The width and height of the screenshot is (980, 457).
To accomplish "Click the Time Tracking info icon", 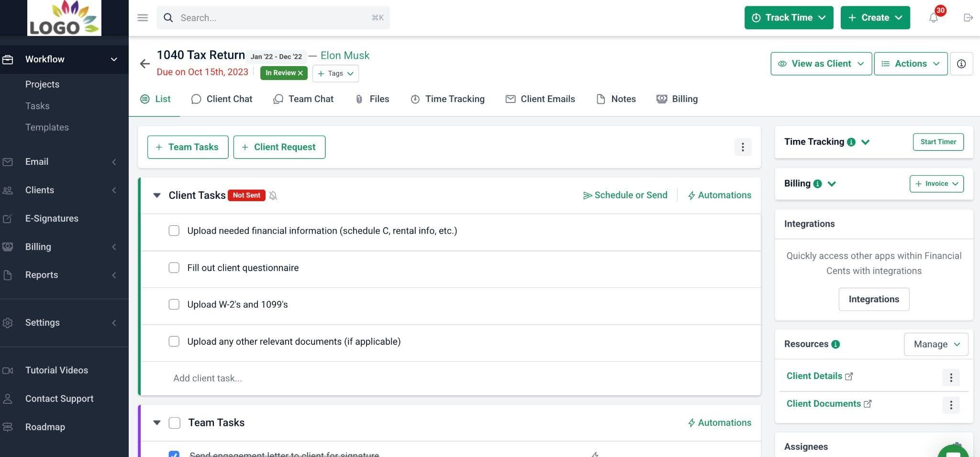I will click(x=851, y=142).
